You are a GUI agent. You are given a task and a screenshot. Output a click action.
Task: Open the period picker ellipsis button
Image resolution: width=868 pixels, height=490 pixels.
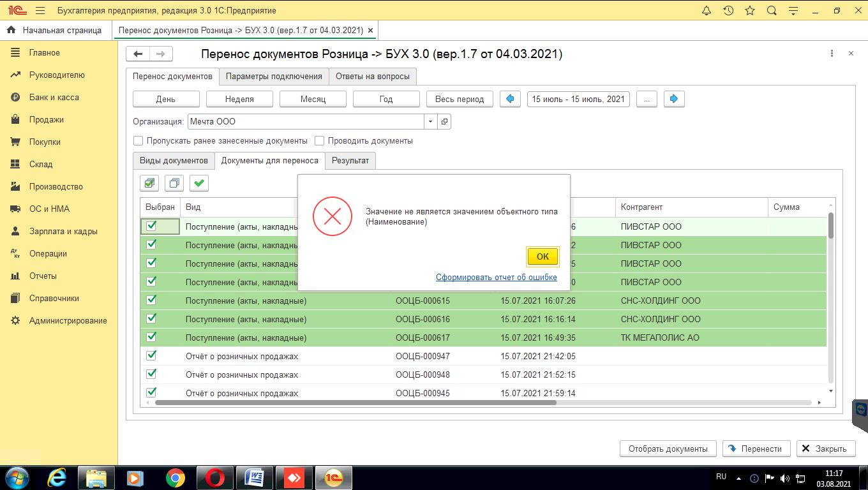point(647,99)
